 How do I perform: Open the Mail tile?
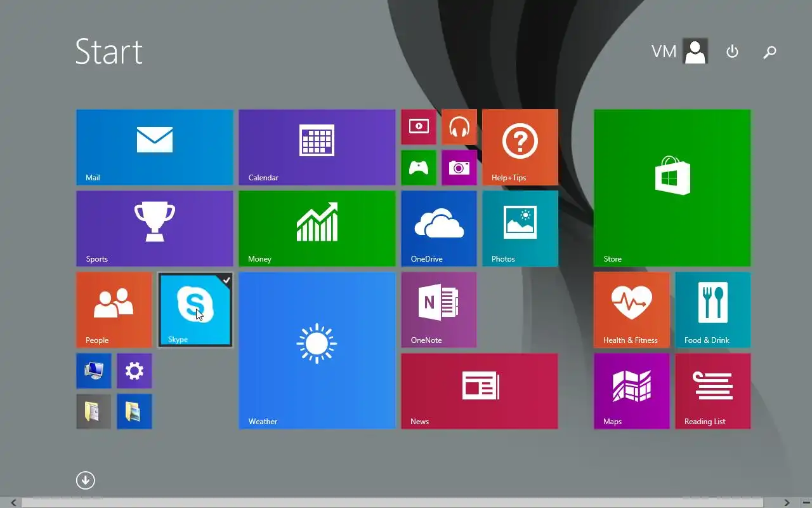coord(155,147)
